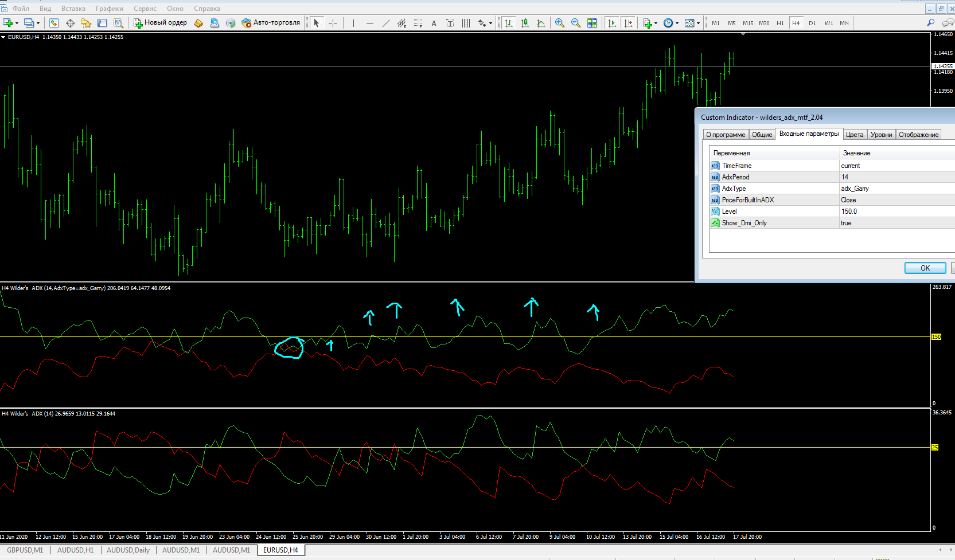Toggle the Auto-trading button
Image resolution: width=955 pixels, height=560 pixels.
[x=271, y=23]
